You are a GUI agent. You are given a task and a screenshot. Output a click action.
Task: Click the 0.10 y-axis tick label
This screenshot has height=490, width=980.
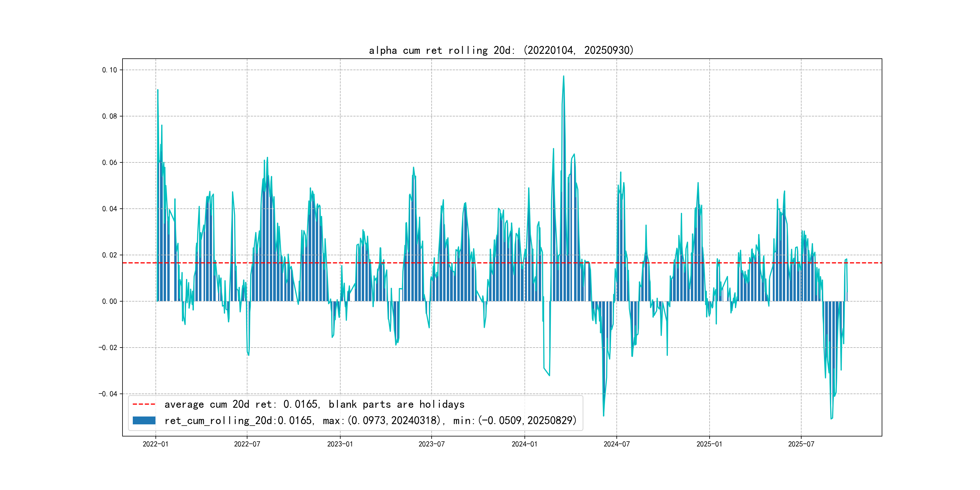point(109,70)
